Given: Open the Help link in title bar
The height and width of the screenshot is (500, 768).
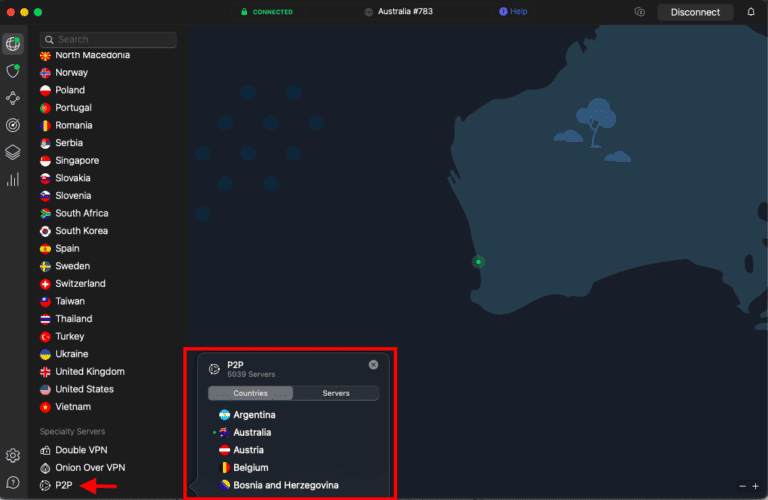Looking at the screenshot, I should click(x=513, y=12).
